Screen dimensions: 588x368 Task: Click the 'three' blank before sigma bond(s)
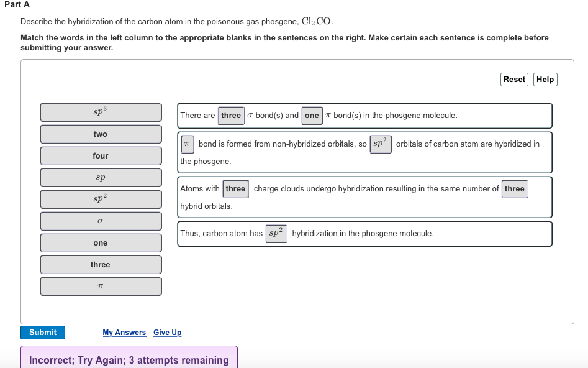point(231,116)
